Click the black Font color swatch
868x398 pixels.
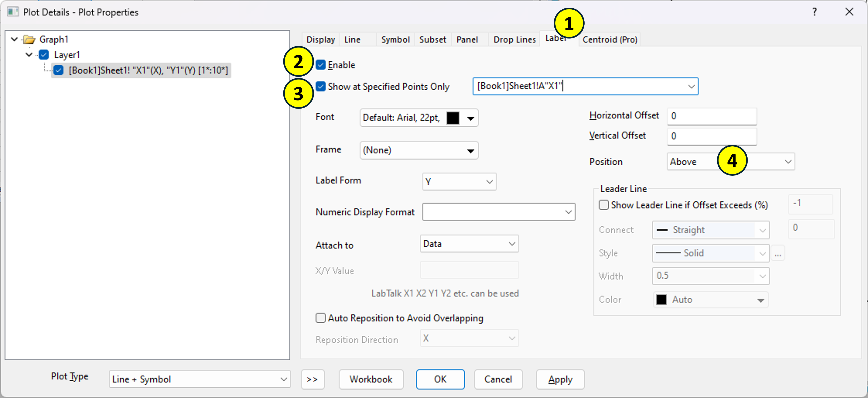[x=452, y=118]
